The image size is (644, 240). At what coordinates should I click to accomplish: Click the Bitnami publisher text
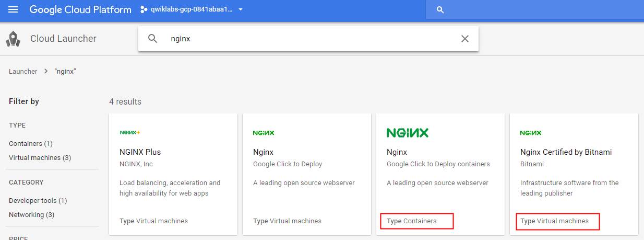532,164
